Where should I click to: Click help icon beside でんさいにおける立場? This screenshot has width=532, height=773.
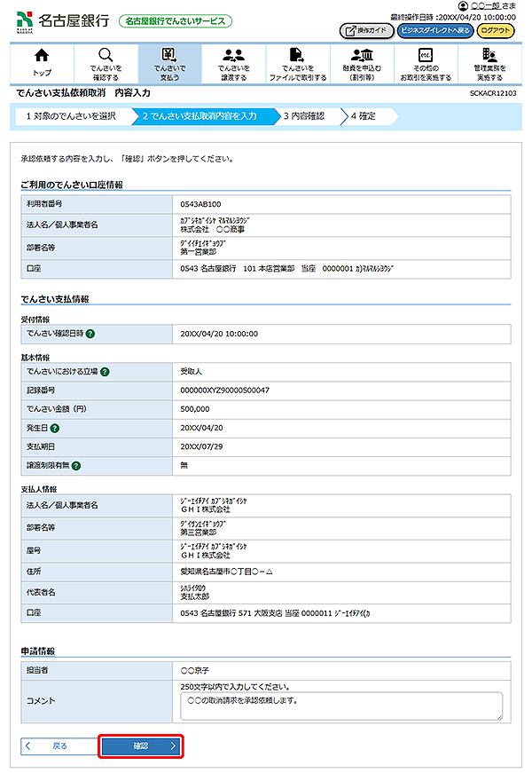[106, 372]
